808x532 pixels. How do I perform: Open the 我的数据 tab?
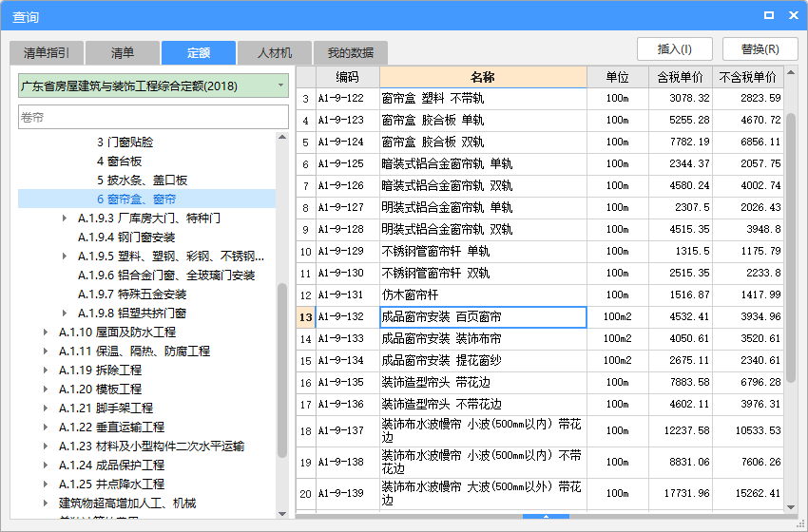[x=351, y=53]
